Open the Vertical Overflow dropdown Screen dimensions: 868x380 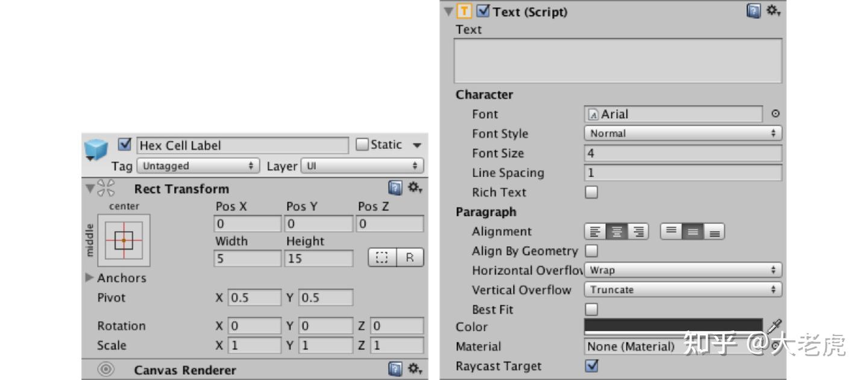click(683, 290)
